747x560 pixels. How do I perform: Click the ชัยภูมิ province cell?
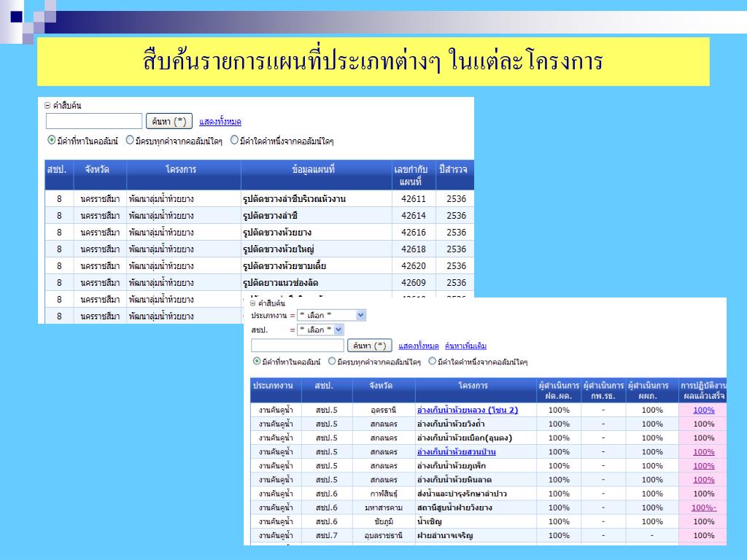click(384, 521)
